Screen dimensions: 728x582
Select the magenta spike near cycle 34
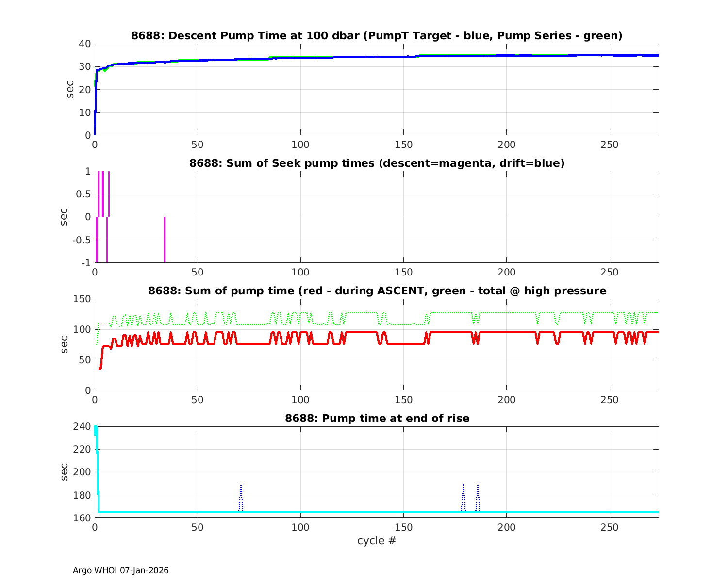tap(165, 240)
